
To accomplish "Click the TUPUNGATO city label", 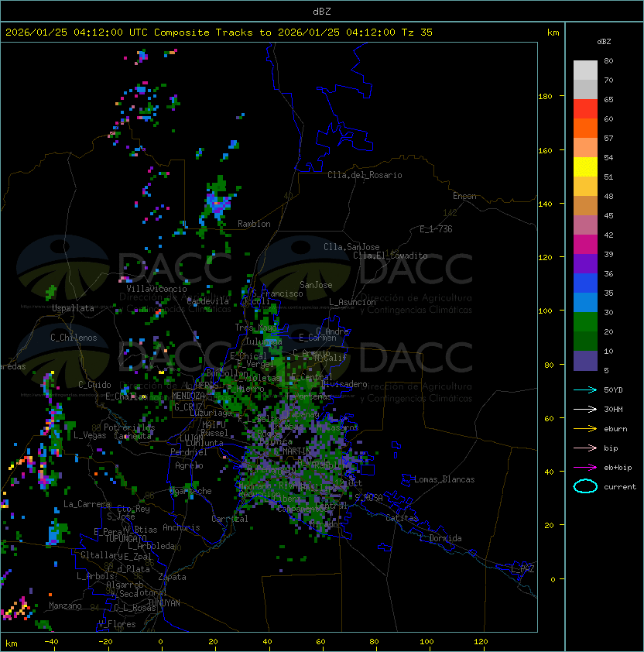I will coord(125,539).
